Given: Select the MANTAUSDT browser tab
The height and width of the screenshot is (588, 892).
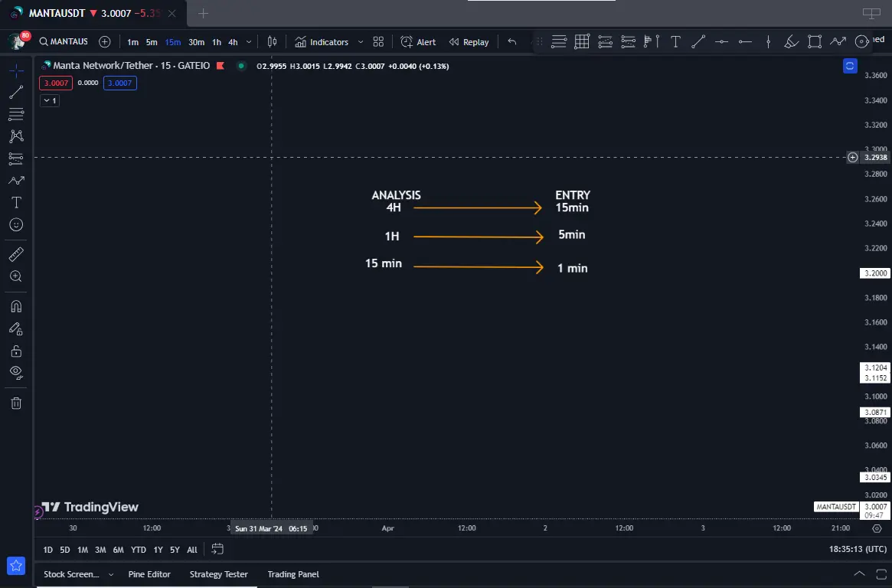Looking at the screenshot, I should click(93, 13).
